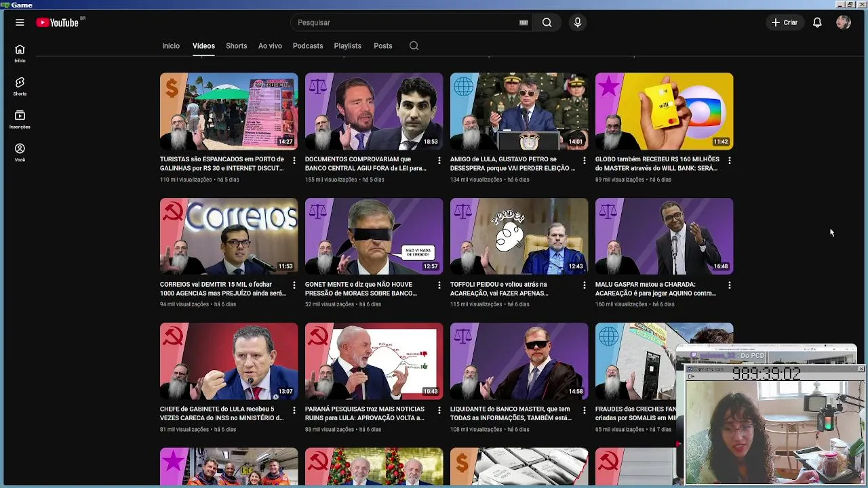
Task: Play the blindfolded man thumbnail 12:57
Action: [374, 236]
